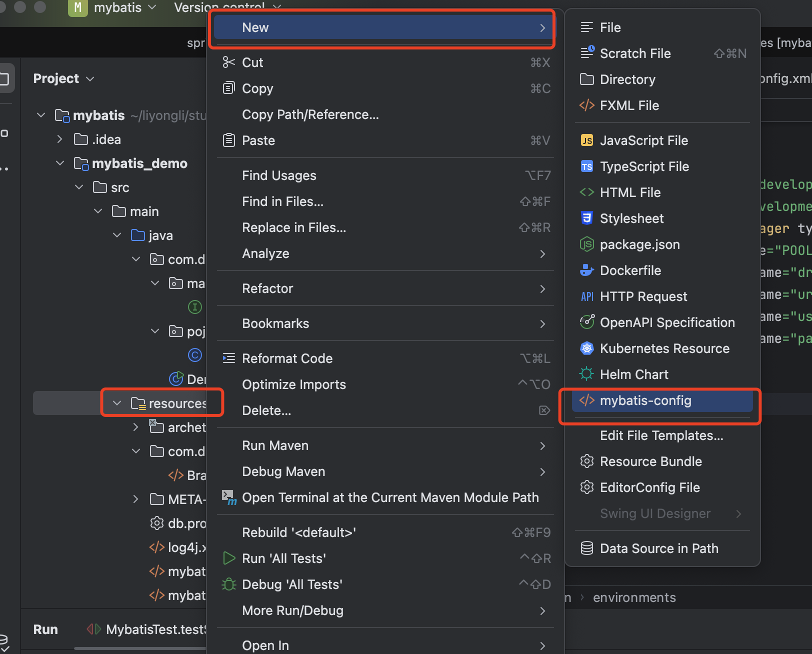Click the Data Source in Path database icon

(587, 548)
